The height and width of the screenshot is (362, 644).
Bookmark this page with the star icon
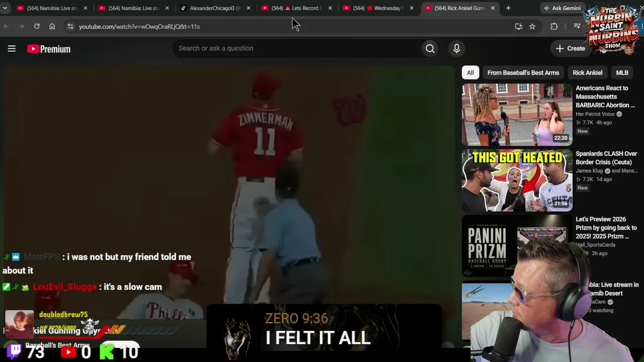[x=532, y=26]
